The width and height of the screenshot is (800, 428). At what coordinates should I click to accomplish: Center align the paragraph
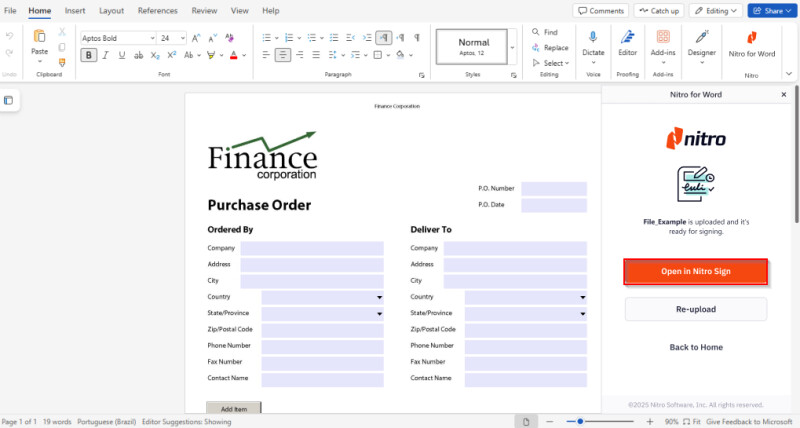(x=283, y=55)
